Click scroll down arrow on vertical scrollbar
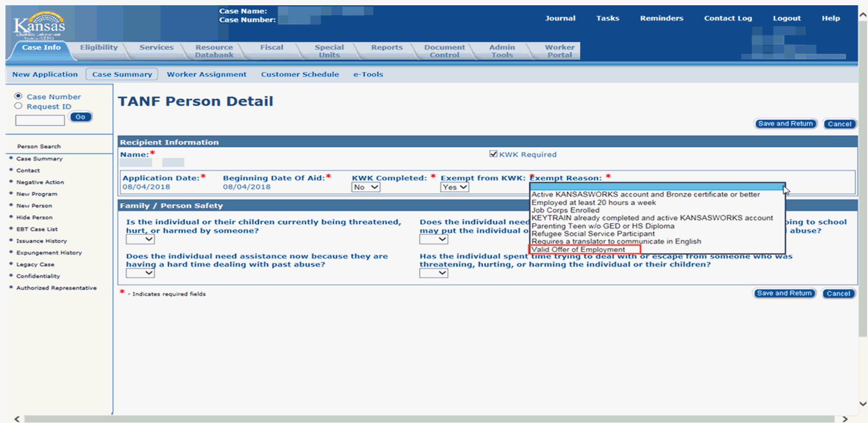The width and height of the screenshot is (868, 423). pos(863,403)
